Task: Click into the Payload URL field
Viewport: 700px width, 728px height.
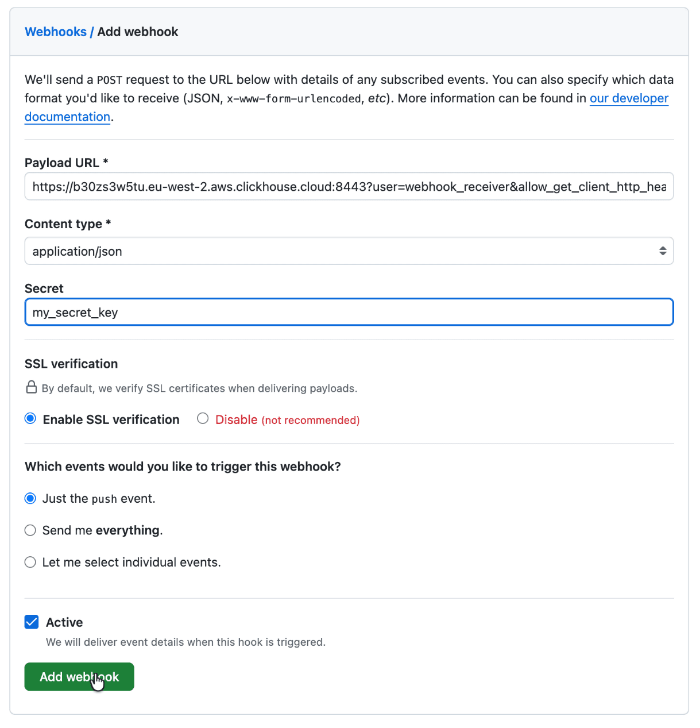Action: [x=349, y=187]
